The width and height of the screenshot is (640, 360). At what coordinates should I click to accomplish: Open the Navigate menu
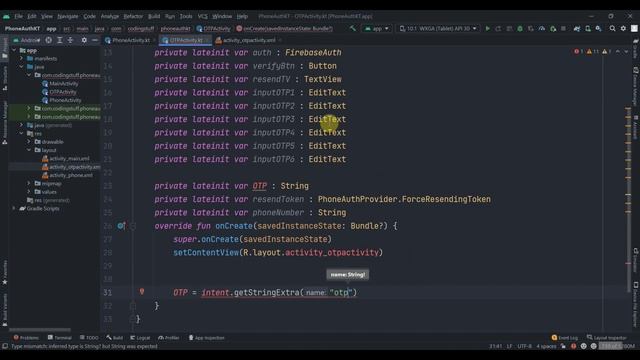point(68,16)
